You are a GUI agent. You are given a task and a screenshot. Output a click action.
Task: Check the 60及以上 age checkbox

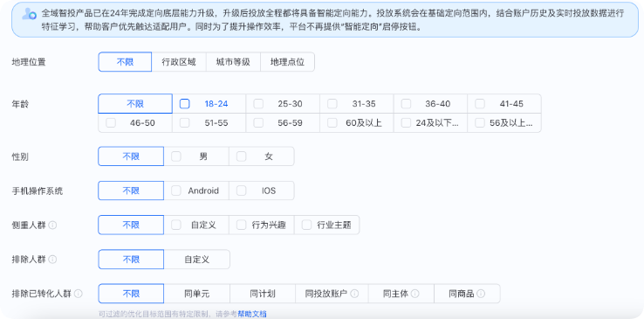332,122
